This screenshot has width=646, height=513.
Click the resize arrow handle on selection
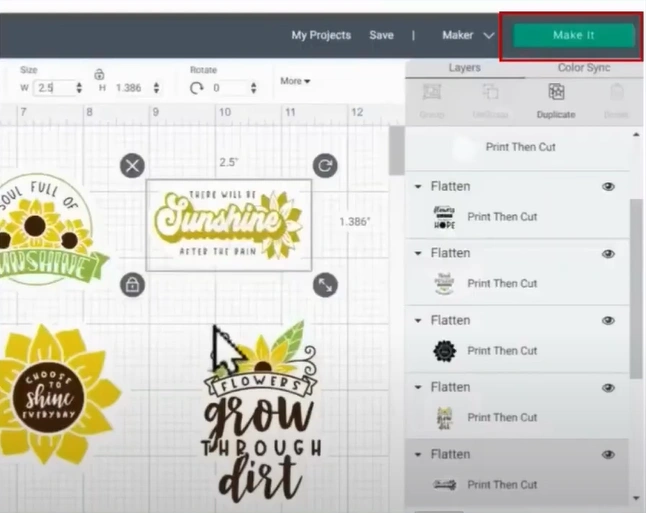point(324,285)
